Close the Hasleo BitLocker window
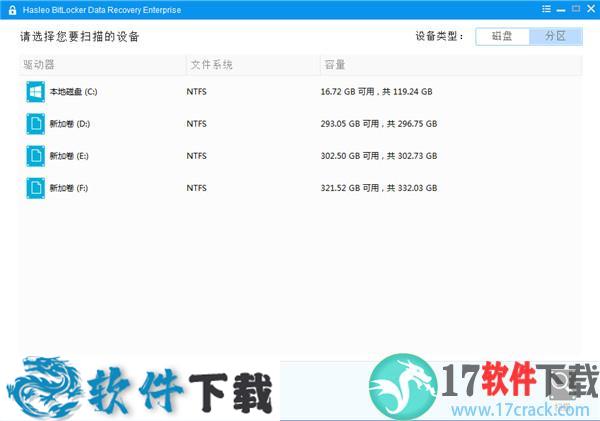The width and height of the screenshot is (600, 421). coord(591,9)
